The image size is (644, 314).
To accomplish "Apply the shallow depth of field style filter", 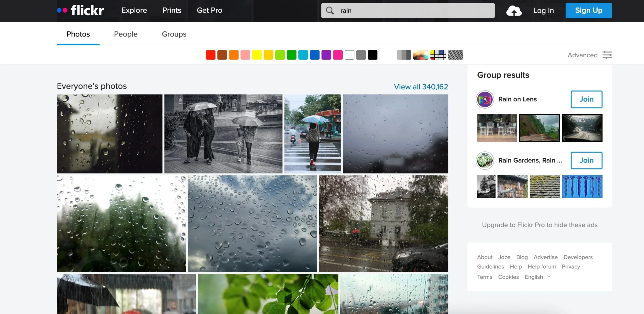I will pyautogui.click(x=421, y=55).
